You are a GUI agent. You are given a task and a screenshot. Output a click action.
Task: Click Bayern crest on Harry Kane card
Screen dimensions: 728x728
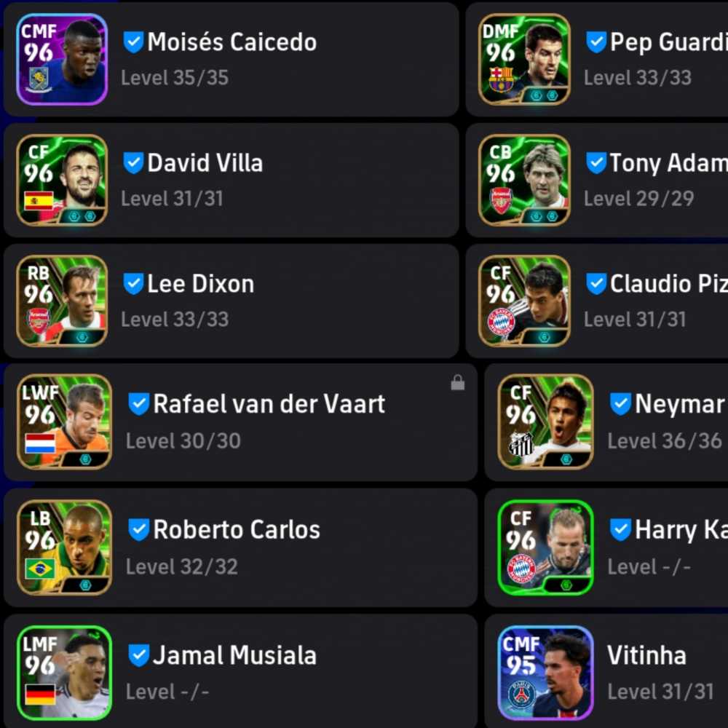click(x=521, y=569)
